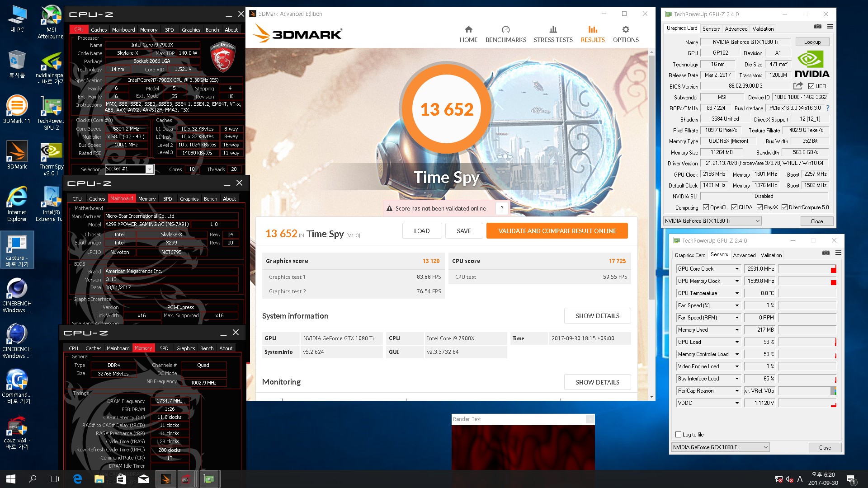Switch to Validation tab in GPU-Z Sensors window
This screenshot has width=868, height=488.
point(771,255)
